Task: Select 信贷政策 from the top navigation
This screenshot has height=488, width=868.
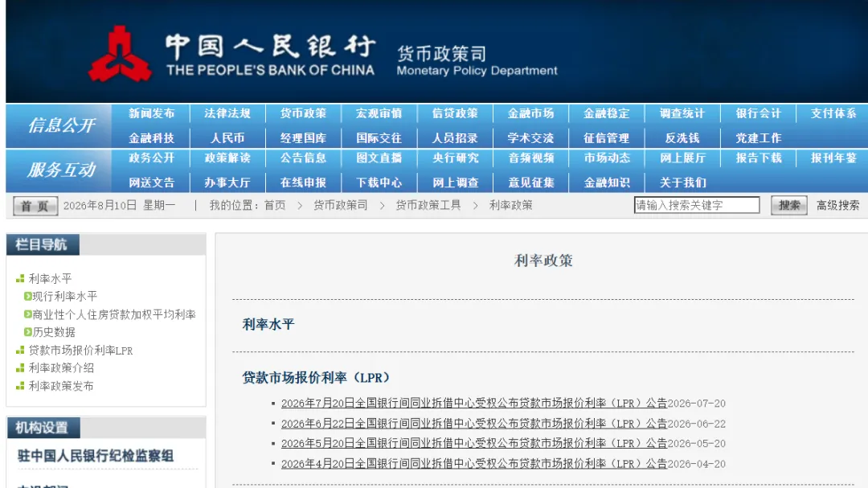Action: click(454, 113)
